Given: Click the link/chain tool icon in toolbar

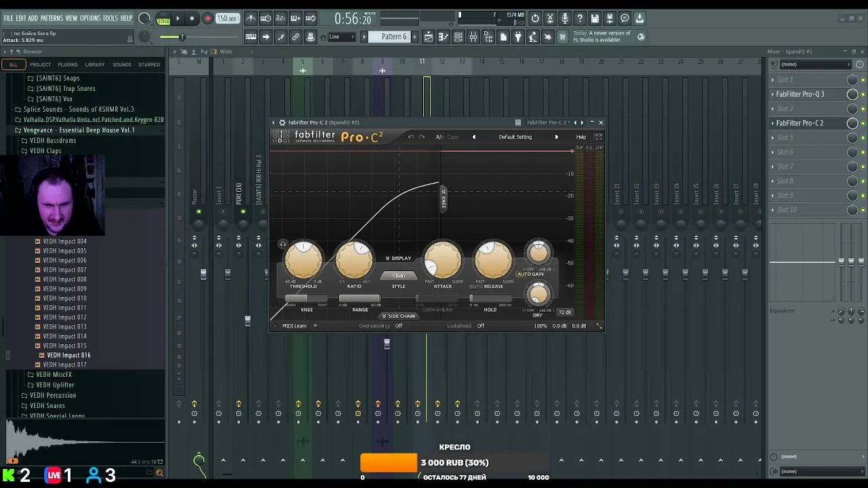Looking at the screenshot, I should [x=296, y=37].
